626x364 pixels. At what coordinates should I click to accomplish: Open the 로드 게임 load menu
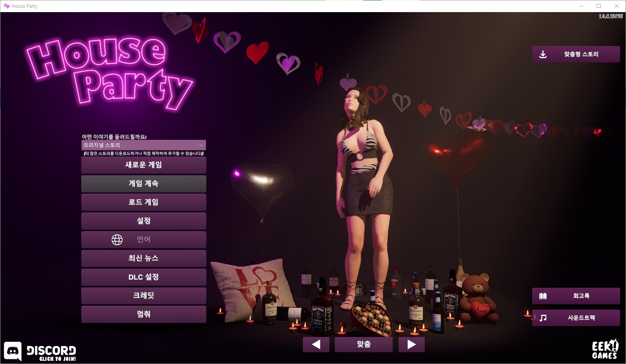(143, 202)
